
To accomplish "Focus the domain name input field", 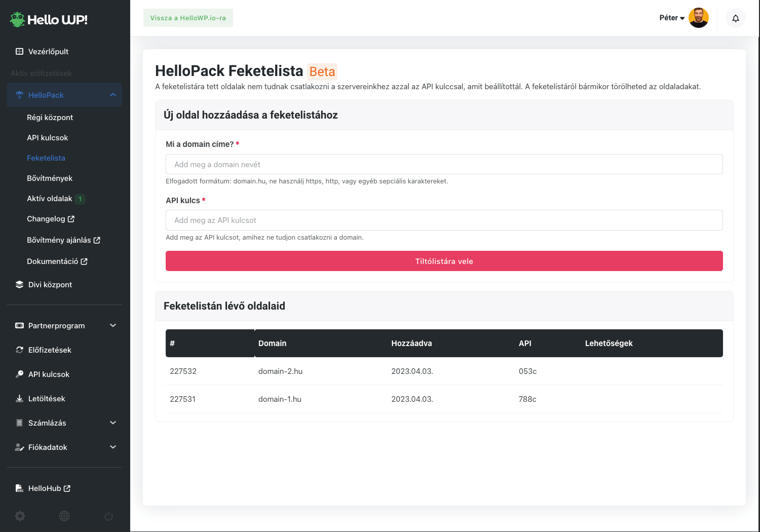I will [444, 164].
